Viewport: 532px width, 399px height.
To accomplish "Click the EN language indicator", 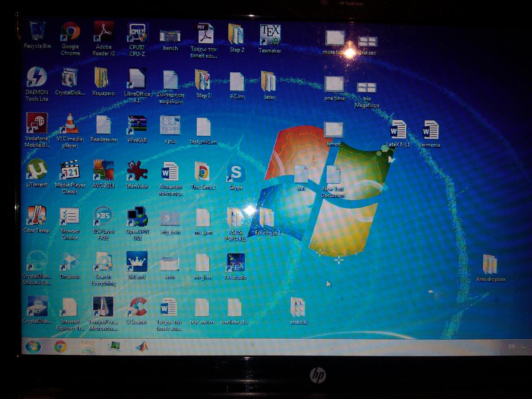I will click(512, 346).
